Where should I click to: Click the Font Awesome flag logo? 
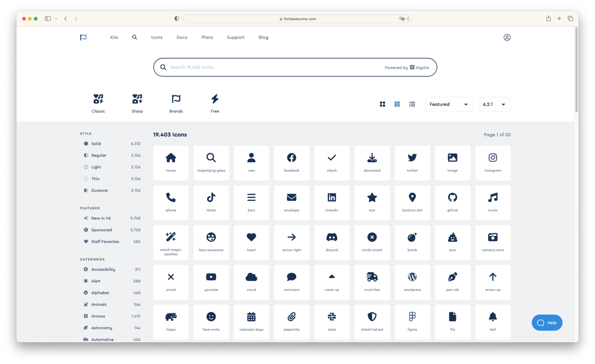pyautogui.click(x=83, y=37)
